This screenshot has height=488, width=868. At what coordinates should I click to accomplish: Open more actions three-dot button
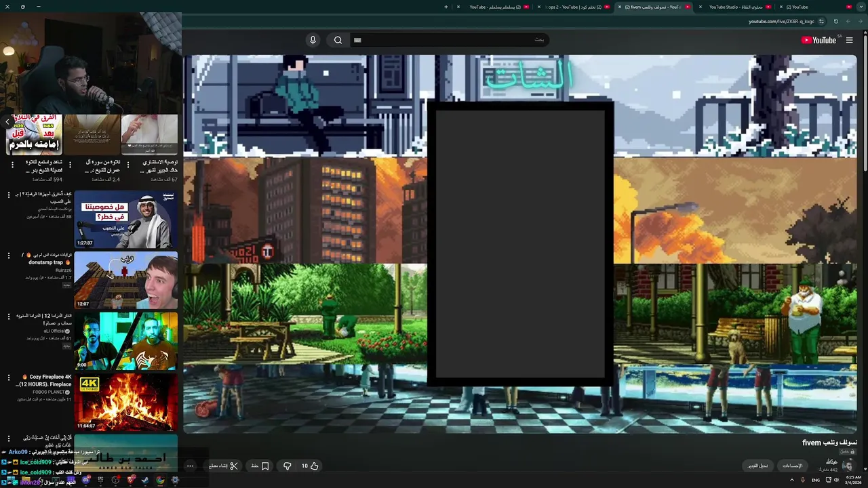191,466
